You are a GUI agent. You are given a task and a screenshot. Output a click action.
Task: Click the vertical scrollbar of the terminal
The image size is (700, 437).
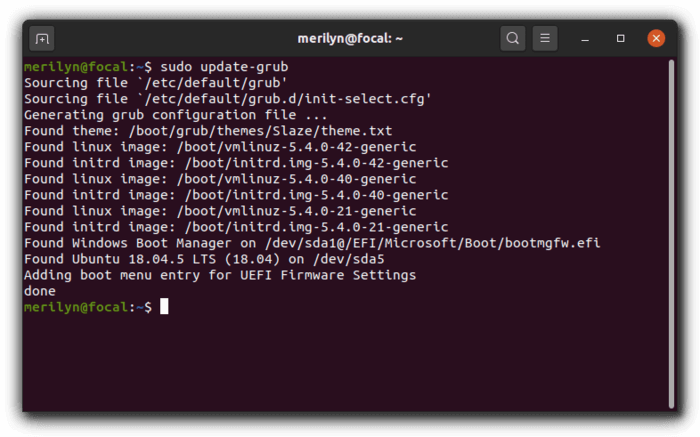671,234
